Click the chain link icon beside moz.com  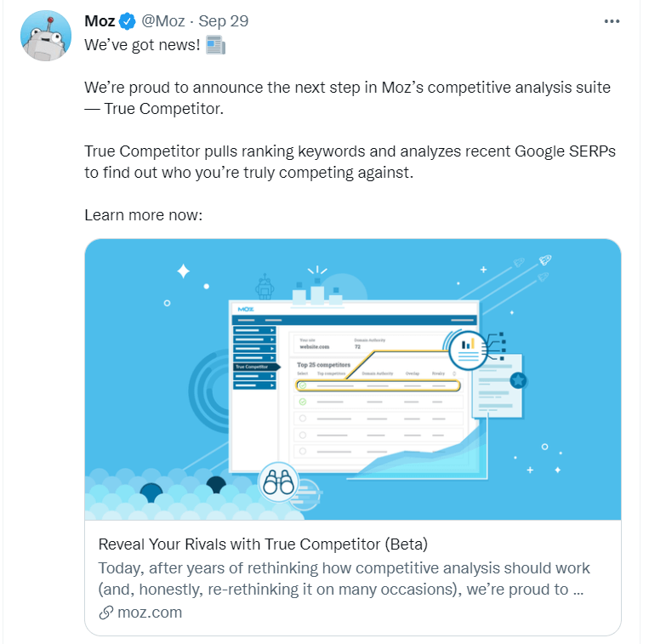pos(106,613)
